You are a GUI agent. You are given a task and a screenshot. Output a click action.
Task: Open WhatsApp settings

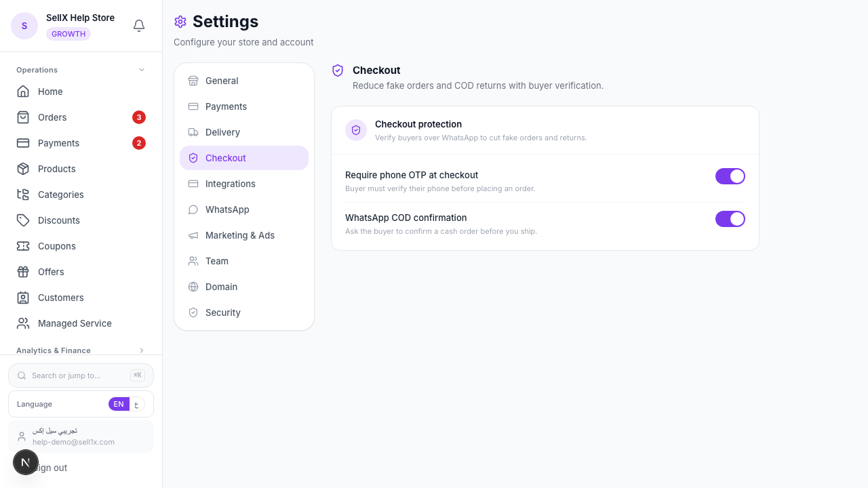click(x=244, y=209)
